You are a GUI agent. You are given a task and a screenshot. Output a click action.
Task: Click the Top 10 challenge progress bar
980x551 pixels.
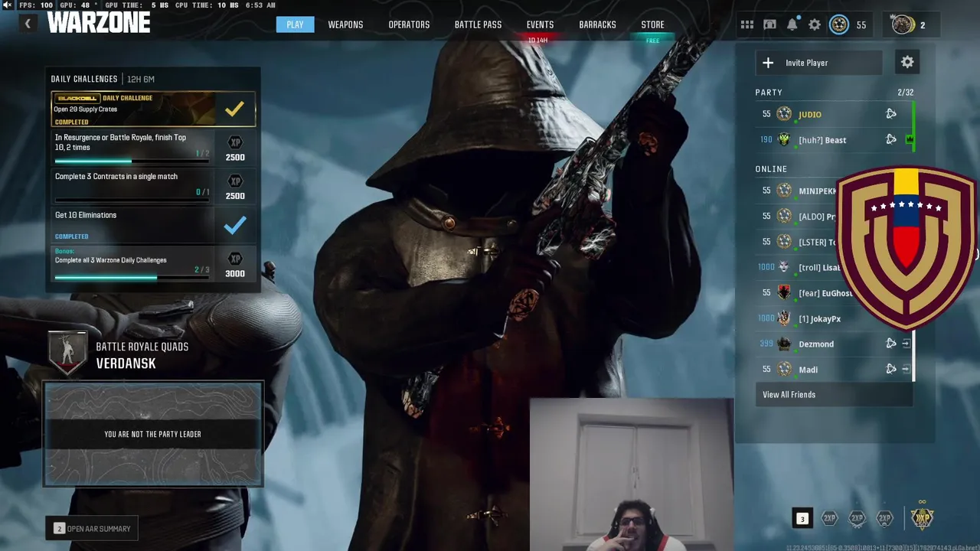[x=132, y=161]
